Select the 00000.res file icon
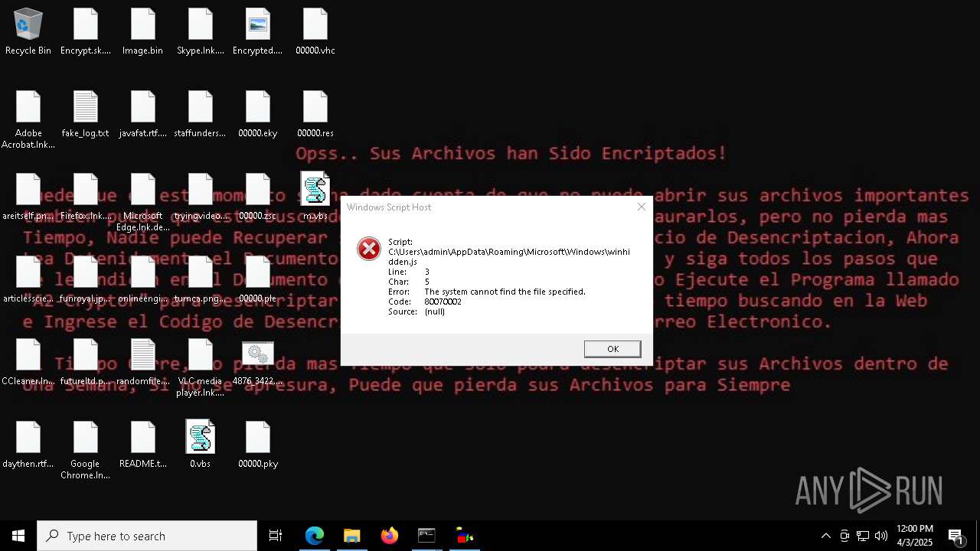The height and width of the screenshot is (551, 980). 315,115
